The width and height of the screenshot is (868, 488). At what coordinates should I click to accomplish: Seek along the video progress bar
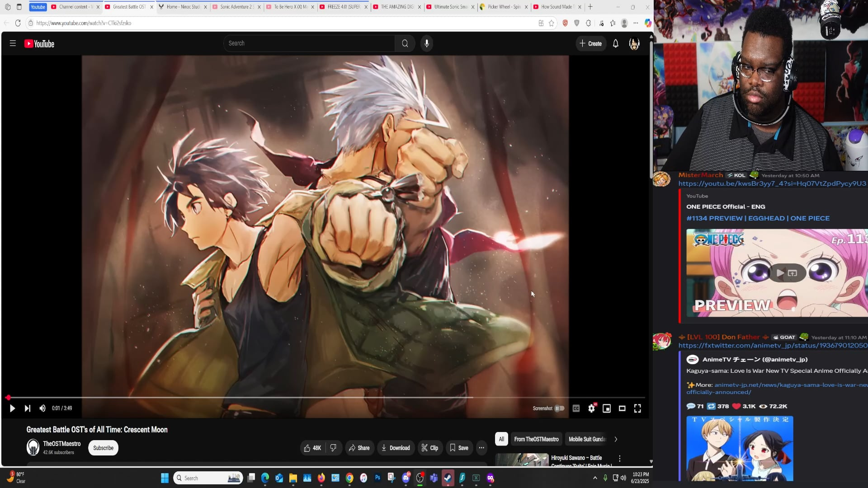click(x=326, y=398)
